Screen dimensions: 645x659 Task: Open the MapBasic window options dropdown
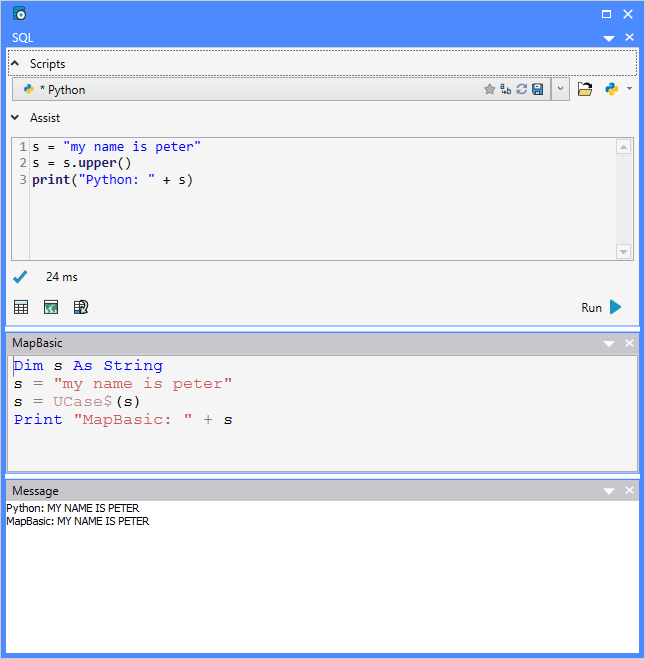pos(608,344)
